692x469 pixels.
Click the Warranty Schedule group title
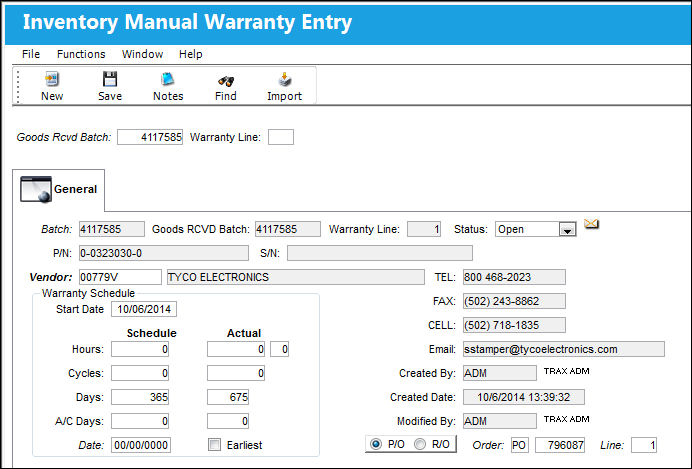88,293
